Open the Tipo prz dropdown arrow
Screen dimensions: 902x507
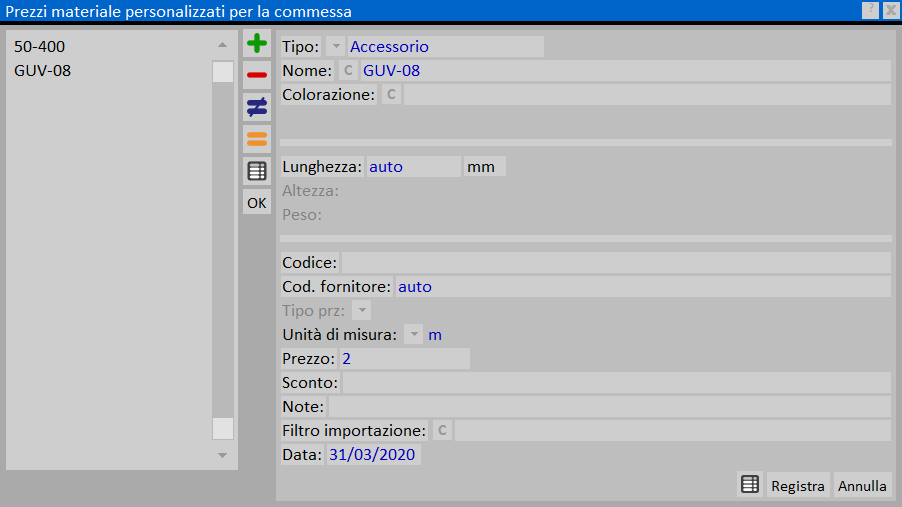[x=362, y=311]
